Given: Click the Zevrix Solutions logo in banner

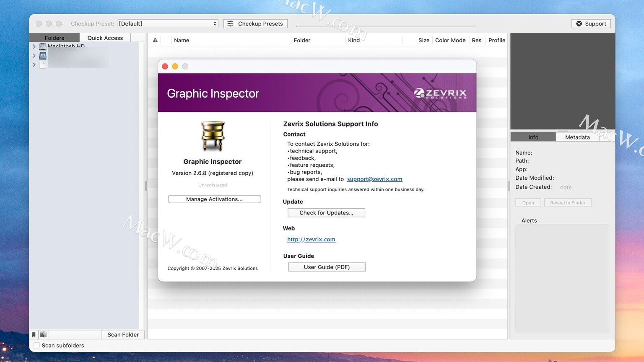Looking at the screenshot, I should click(440, 93).
